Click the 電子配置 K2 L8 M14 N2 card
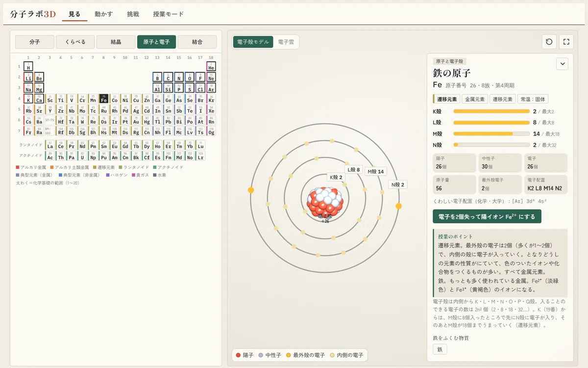588x368 pixels. tap(546, 184)
